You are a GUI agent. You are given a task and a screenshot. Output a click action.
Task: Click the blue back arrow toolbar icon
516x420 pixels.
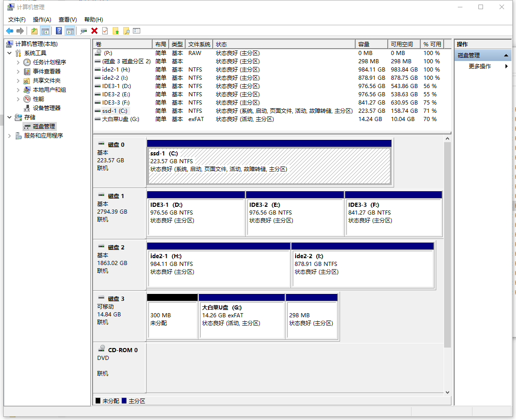tap(9, 31)
